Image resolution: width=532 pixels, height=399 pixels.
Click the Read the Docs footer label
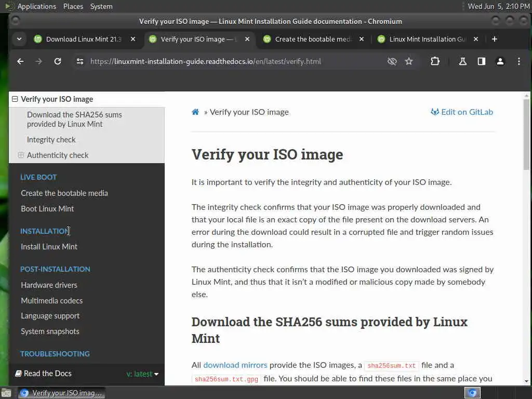click(x=48, y=374)
